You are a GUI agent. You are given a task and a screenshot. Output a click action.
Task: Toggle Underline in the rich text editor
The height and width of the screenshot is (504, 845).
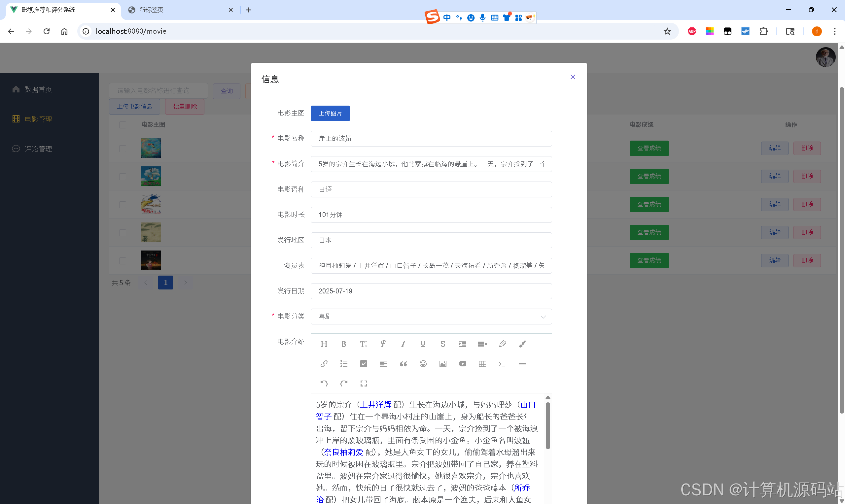coord(423,344)
